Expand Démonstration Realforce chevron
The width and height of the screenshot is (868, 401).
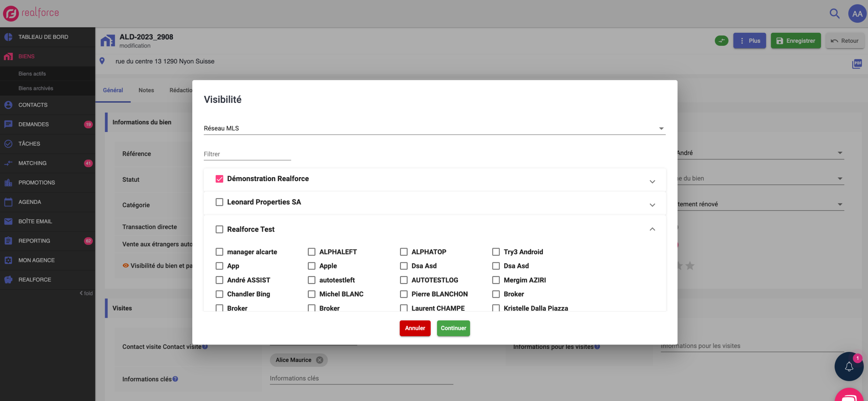pos(652,182)
